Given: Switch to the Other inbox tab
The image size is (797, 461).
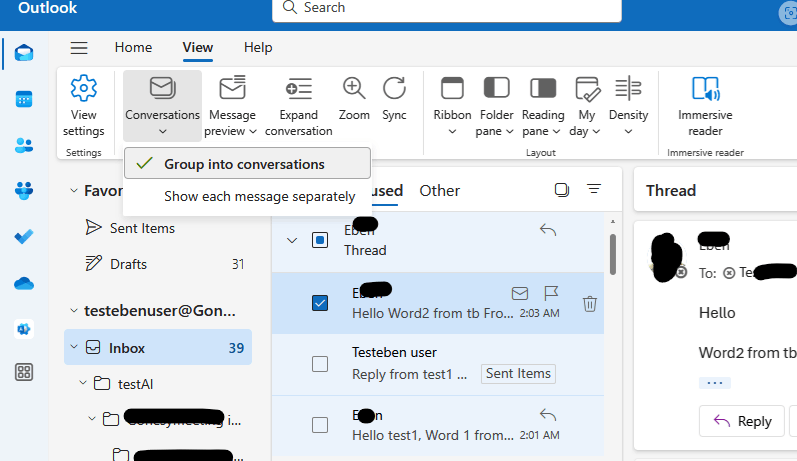Looking at the screenshot, I should (x=440, y=191).
